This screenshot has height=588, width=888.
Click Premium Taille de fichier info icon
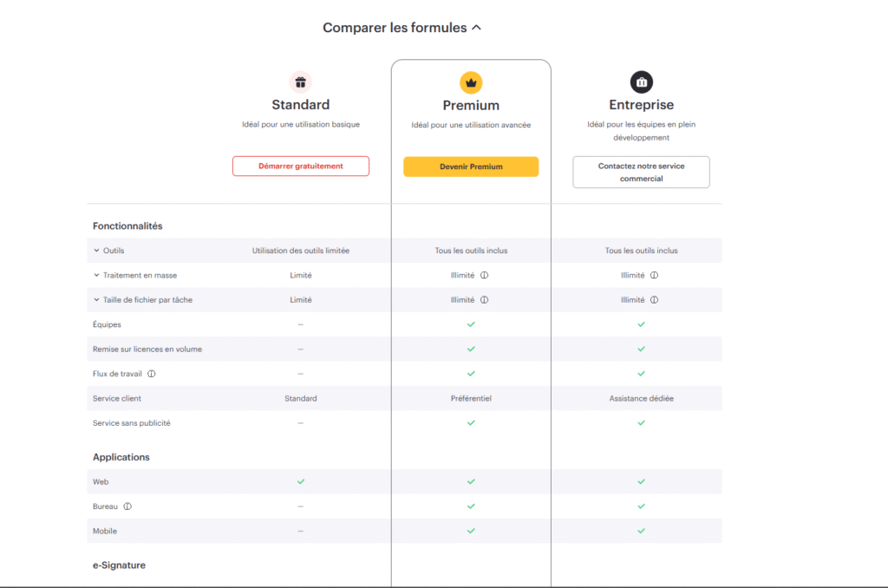[x=484, y=300]
